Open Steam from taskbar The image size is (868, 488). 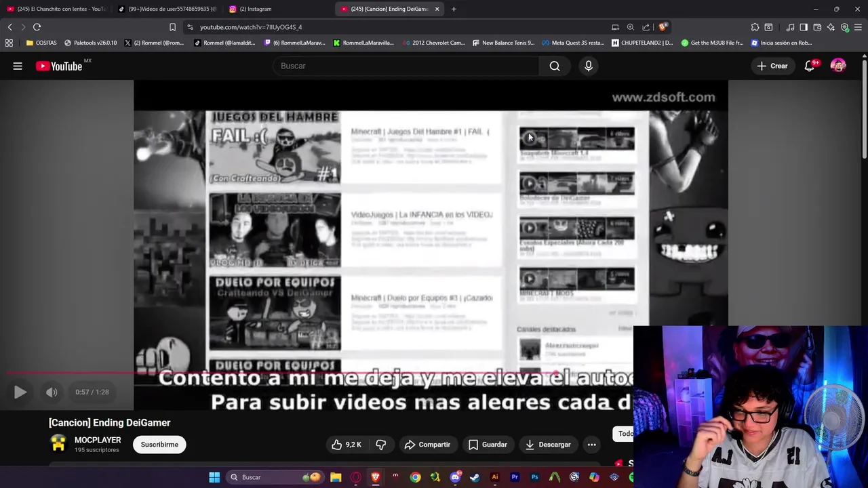pyautogui.click(x=475, y=477)
